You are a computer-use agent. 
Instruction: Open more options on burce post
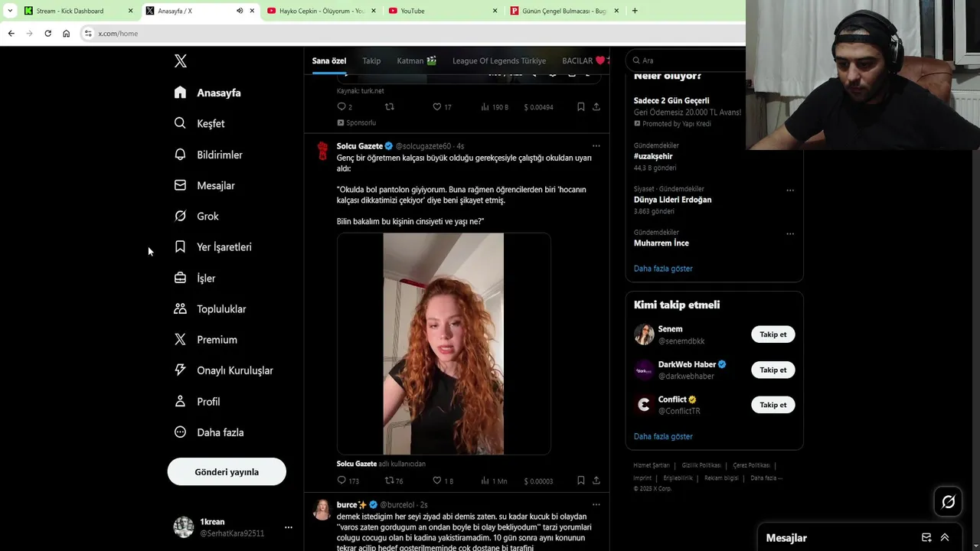tap(596, 504)
